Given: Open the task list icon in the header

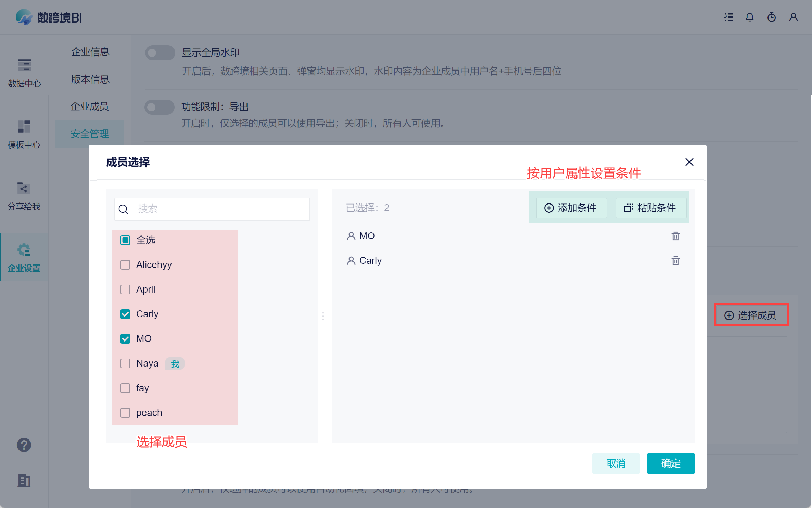Looking at the screenshot, I should coord(728,17).
